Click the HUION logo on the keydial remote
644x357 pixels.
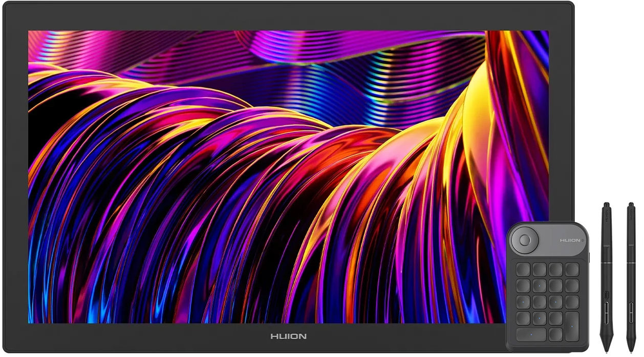(570, 240)
